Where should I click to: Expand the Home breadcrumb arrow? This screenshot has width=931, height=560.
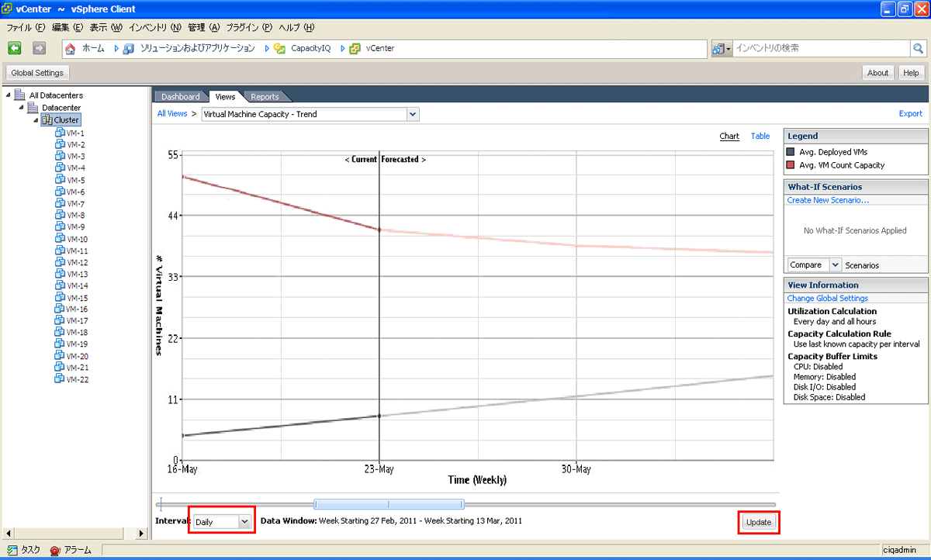[x=116, y=48]
